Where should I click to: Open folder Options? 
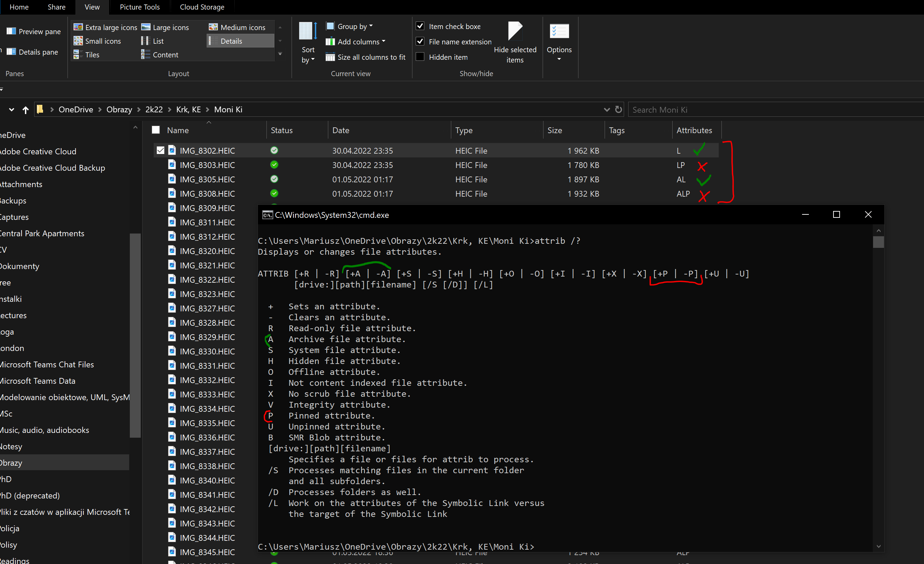pyautogui.click(x=559, y=43)
